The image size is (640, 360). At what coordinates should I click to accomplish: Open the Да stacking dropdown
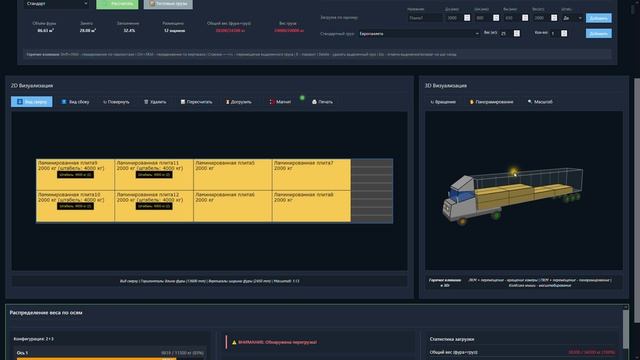pos(573,18)
